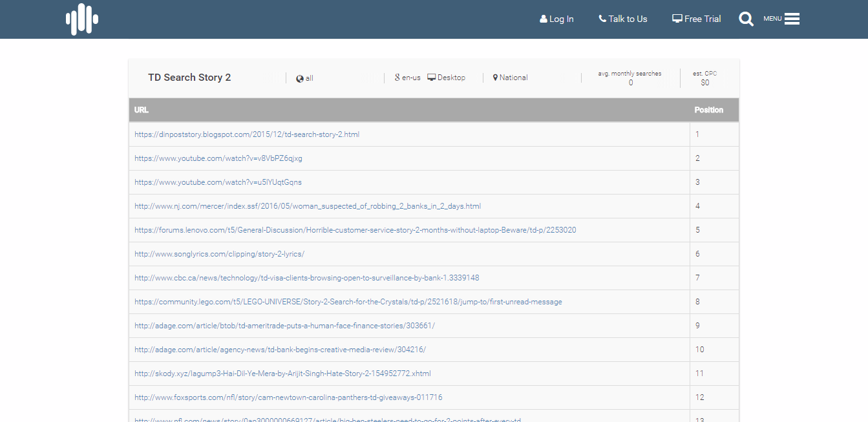This screenshot has width=868, height=422.
Task: Click Talk to Us link
Action: (x=623, y=19)
